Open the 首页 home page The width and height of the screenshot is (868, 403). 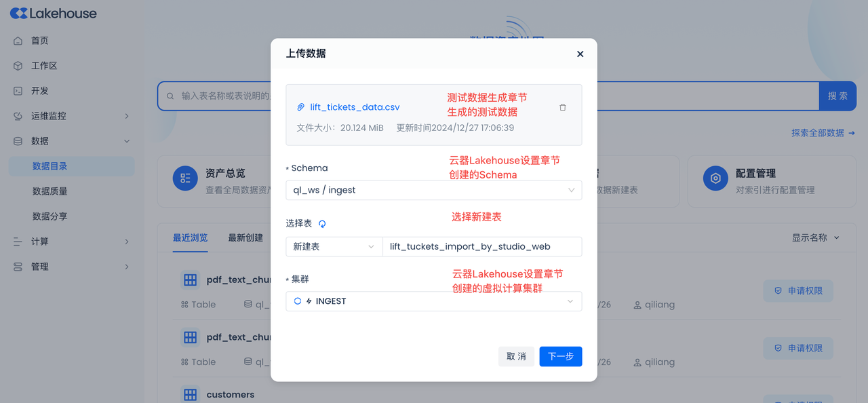point(39,41)
